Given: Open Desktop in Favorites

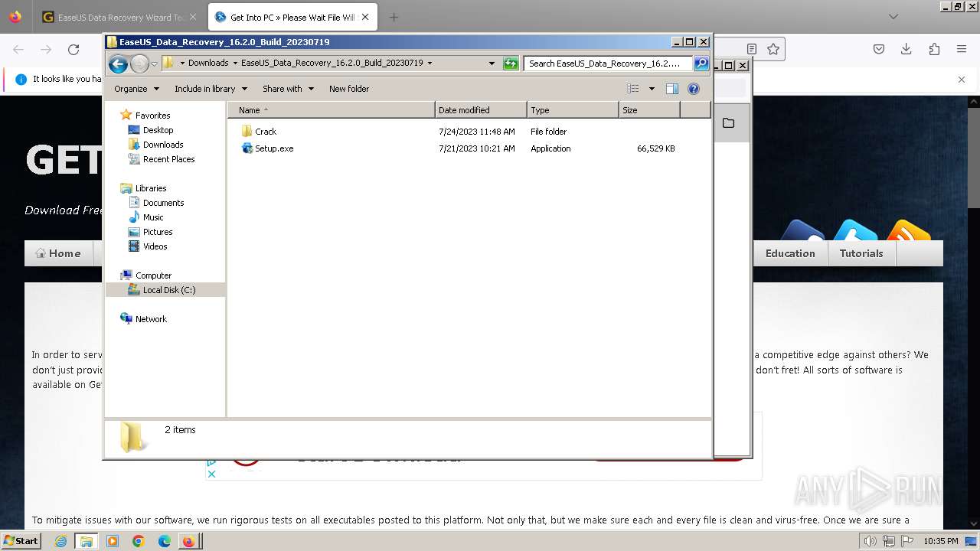Looking at the screenshot, I should [158, 130].
